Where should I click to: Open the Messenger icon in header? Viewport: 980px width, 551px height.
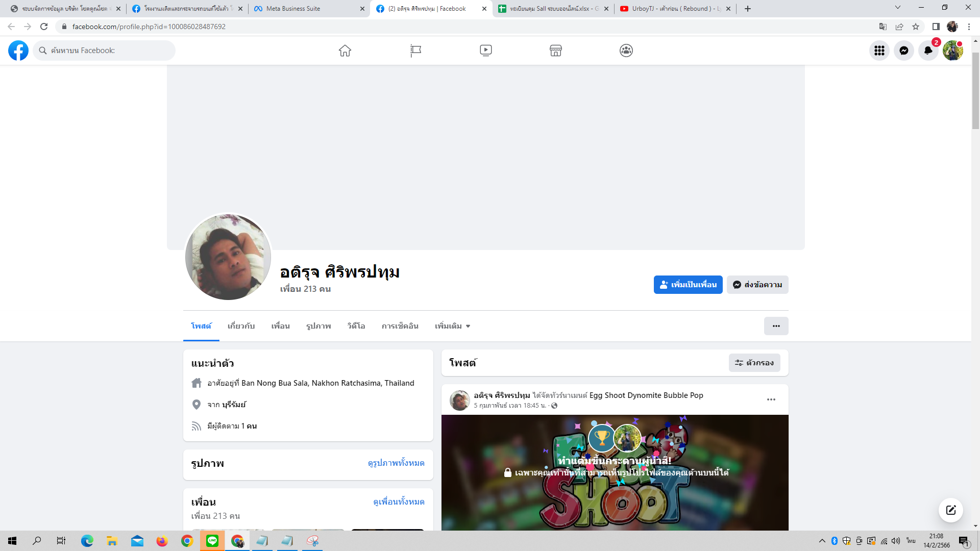click(x=903, y=51)
